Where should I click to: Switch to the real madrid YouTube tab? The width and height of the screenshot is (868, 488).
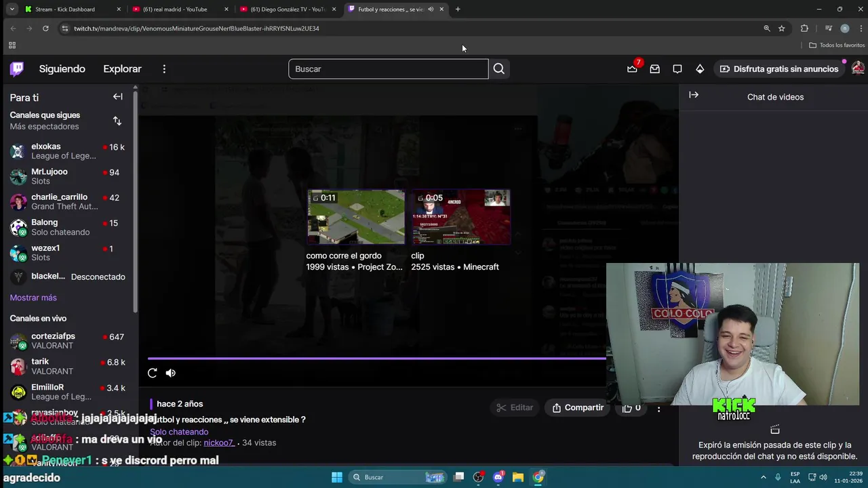[179, 9]
